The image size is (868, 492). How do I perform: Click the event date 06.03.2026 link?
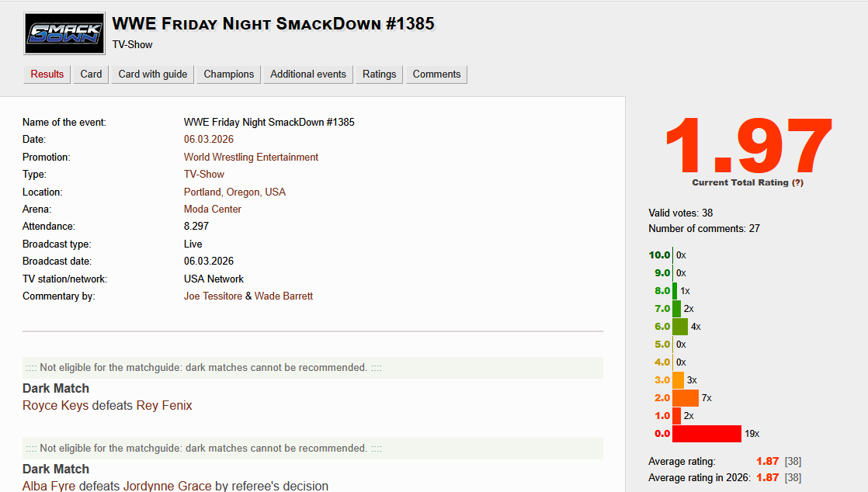(x=209, y=140)
